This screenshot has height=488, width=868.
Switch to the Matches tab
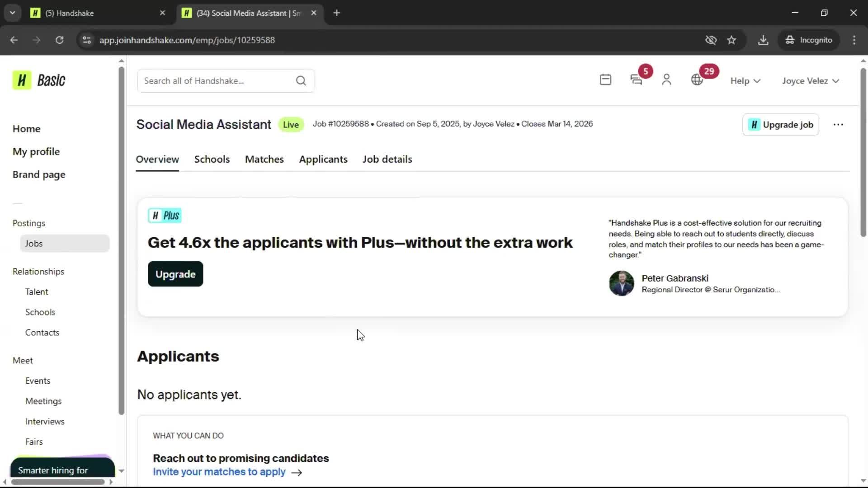click(x=264, y=160)
